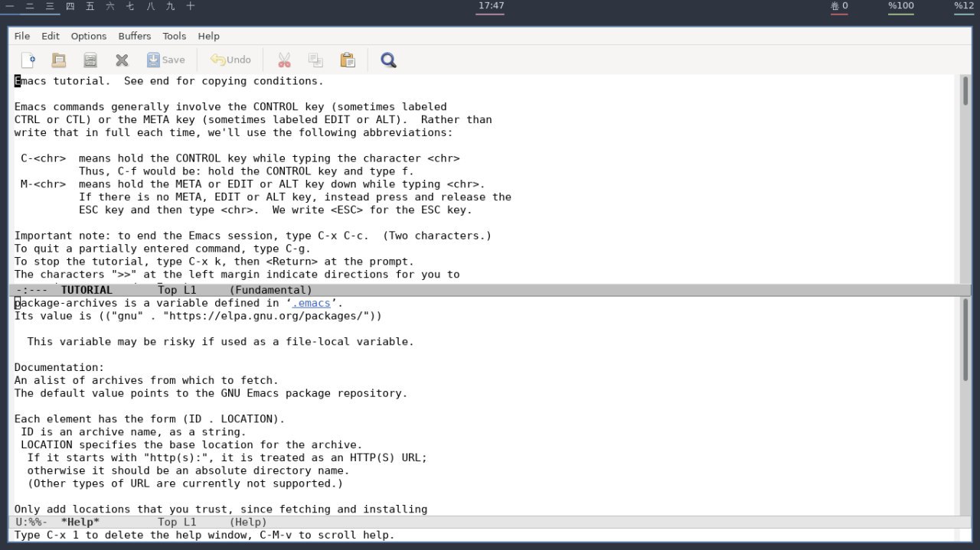This screenshot has height=550, width=980.
Task: Click the echo area message line
Action: pyautogui.click(x=204, y=535)
